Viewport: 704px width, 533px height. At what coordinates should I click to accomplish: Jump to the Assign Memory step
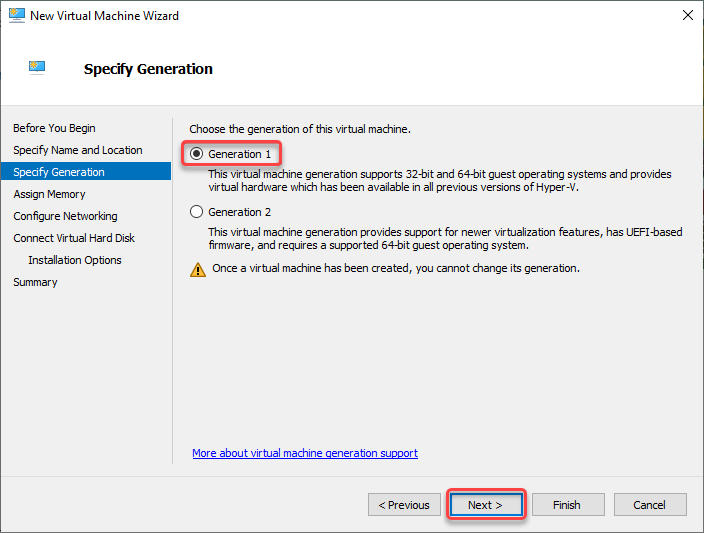pos(49,194)
